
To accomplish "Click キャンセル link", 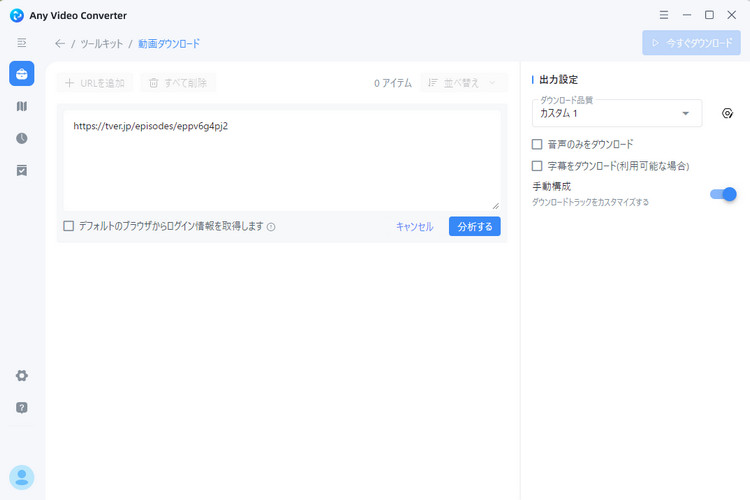I will coord(415,226).
